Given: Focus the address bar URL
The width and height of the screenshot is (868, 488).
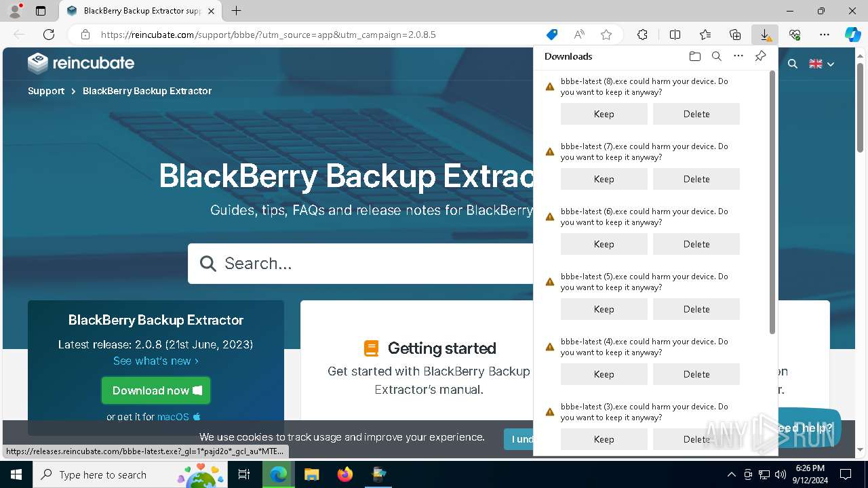Looking at the screenshot, I should [x=268, y=35].
